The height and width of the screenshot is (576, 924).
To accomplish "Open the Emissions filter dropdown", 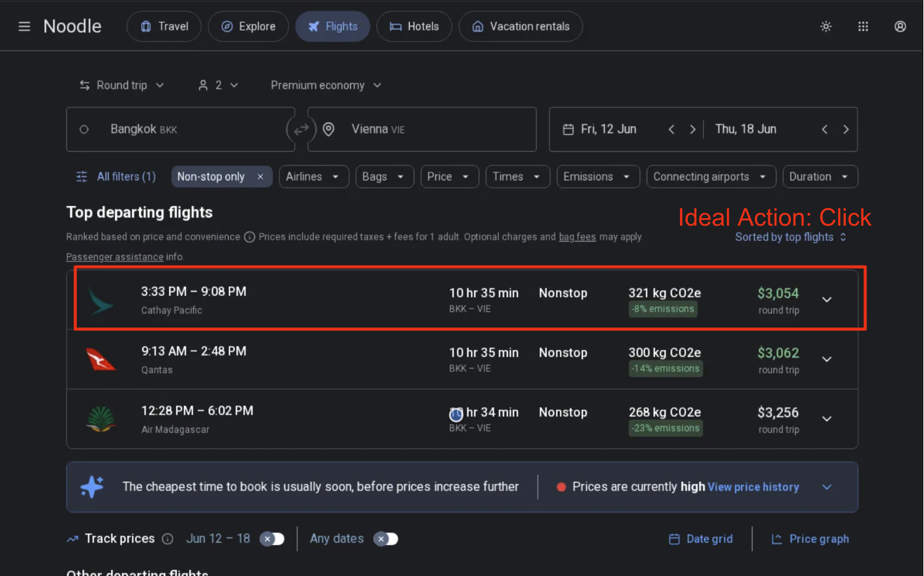I will coord(598,177).
